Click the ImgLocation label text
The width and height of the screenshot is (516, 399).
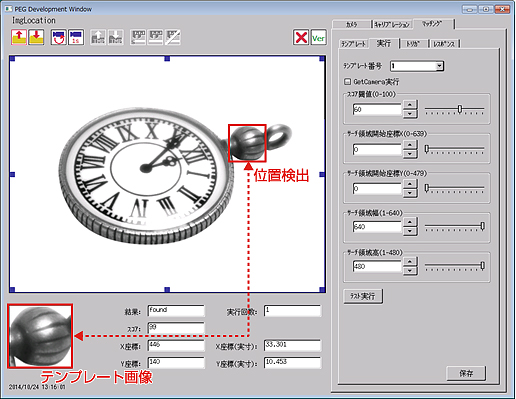point(34,20)
